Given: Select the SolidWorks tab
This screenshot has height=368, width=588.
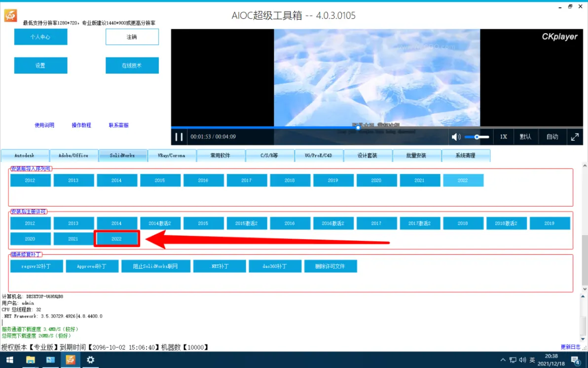Looking at the screenshot, I should tap(122, 156).
